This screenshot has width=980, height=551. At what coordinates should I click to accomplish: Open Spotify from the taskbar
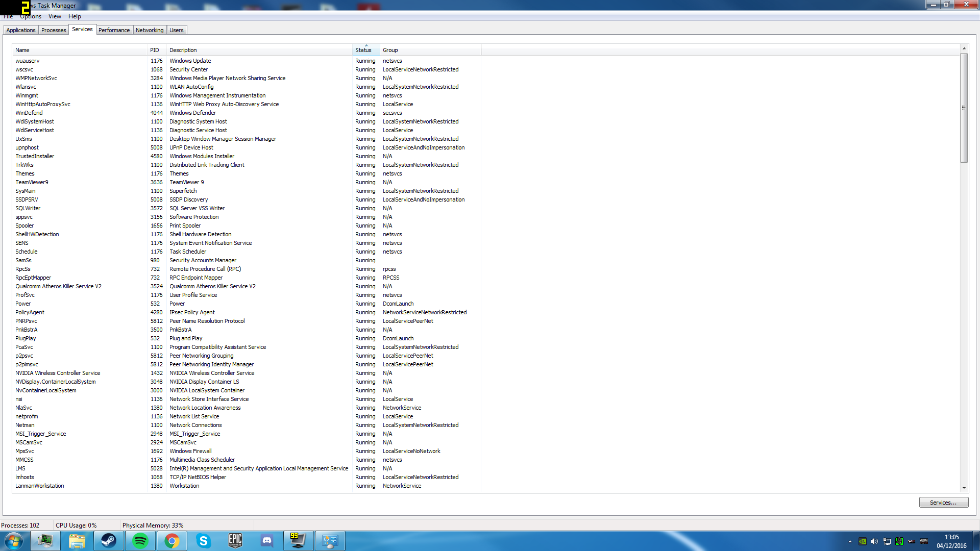(x=140, y=541)
